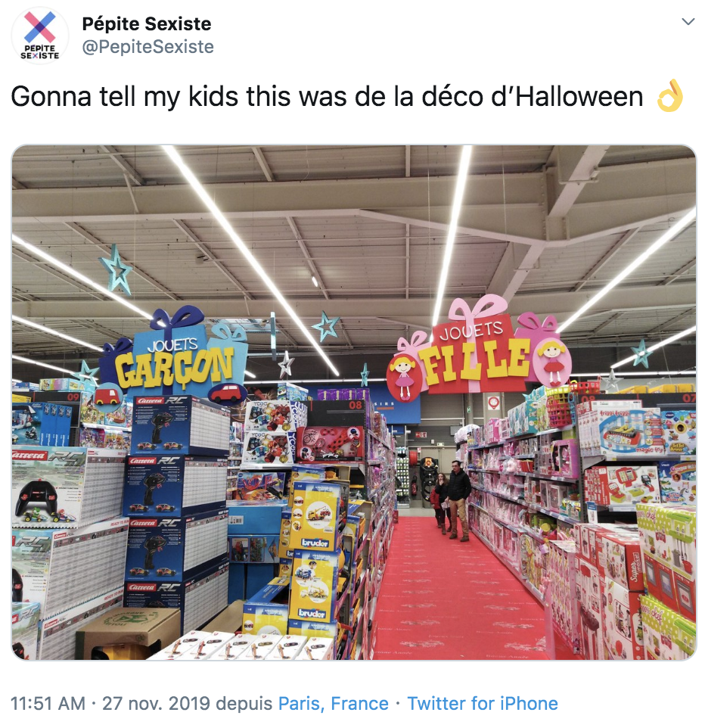Click the Twitter for iPhone source link
The width and height of the screenshot is (705, 728).
pos(482,703)
